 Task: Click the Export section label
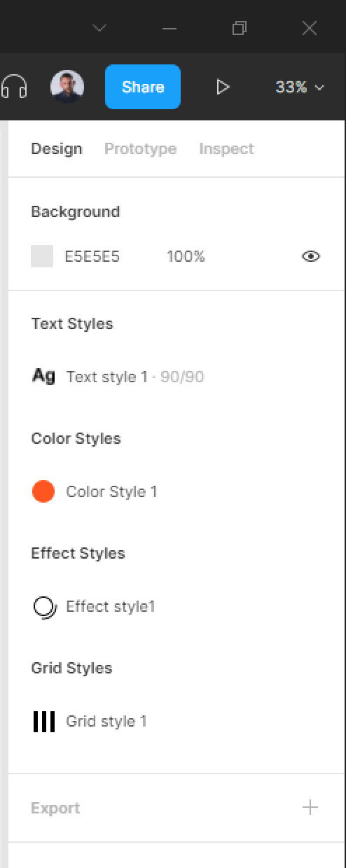pyautogui.click(x=55, y=808)
